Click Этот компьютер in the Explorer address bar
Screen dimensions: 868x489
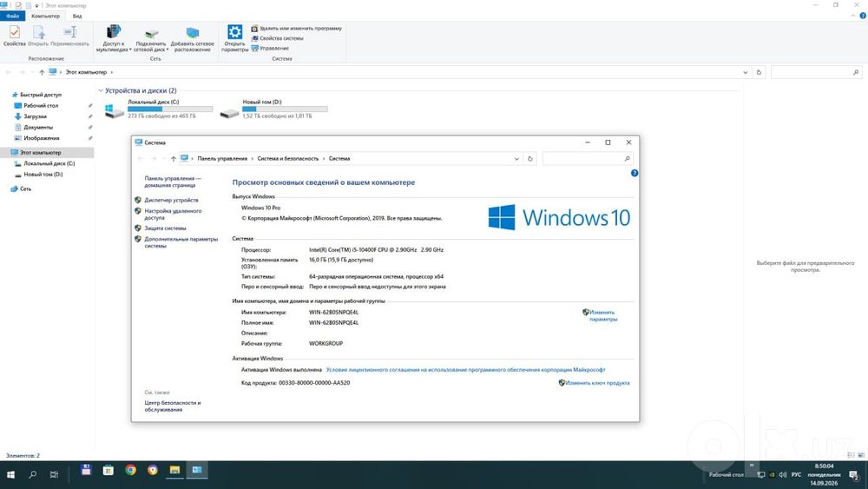tap(86, 72)
